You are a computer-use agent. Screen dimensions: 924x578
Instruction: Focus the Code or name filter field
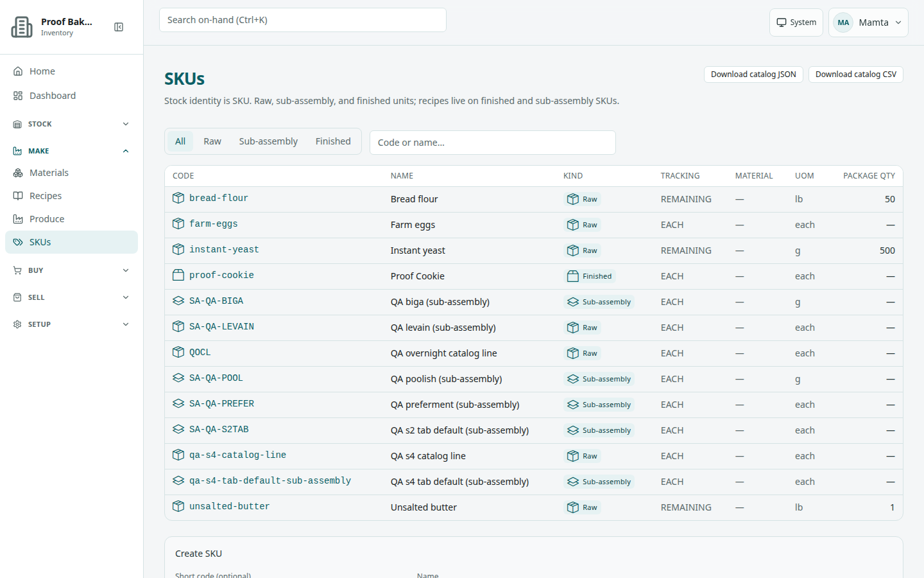493,143
